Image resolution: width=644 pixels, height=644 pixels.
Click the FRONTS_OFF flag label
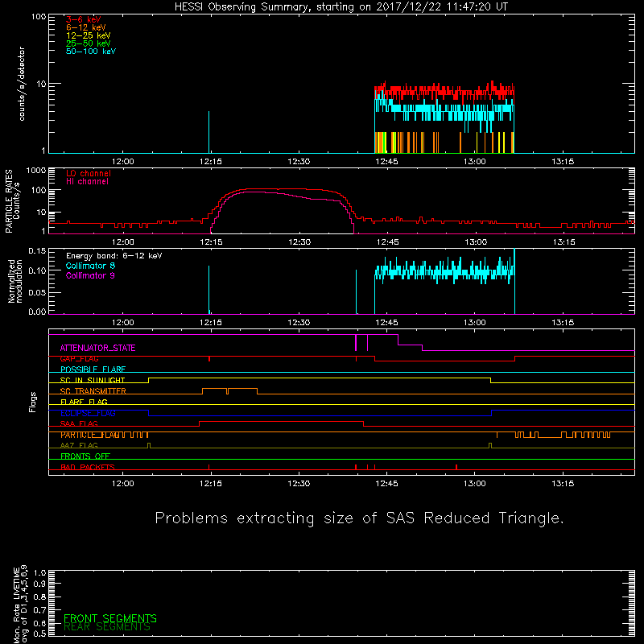(85, 456)
